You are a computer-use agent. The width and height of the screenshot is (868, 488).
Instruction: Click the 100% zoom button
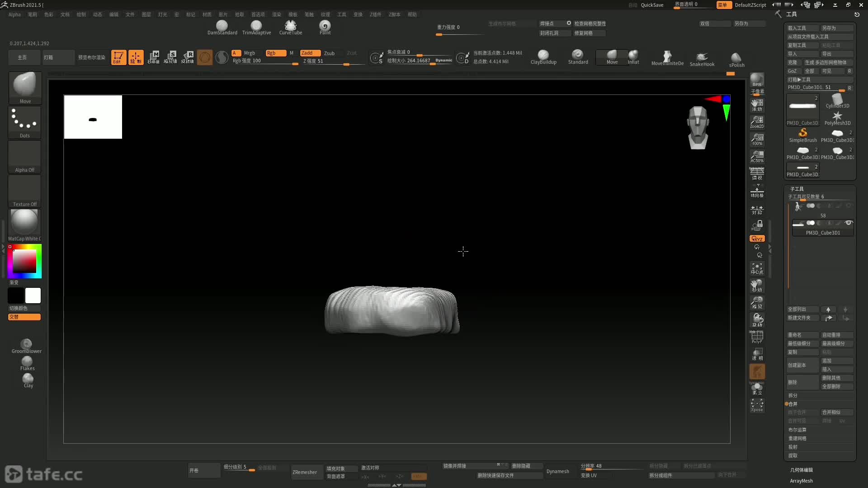pyautogui.click(x=757, y=139)
